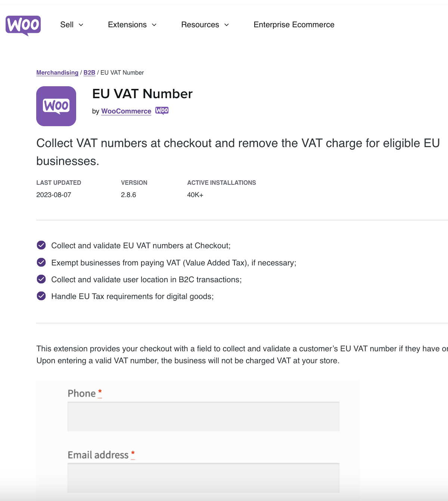Click the checkmark beside 'Exempt businesses from paying VAT'
The image size is (448, 501).
pyautogui.click(x=41, y=262)
